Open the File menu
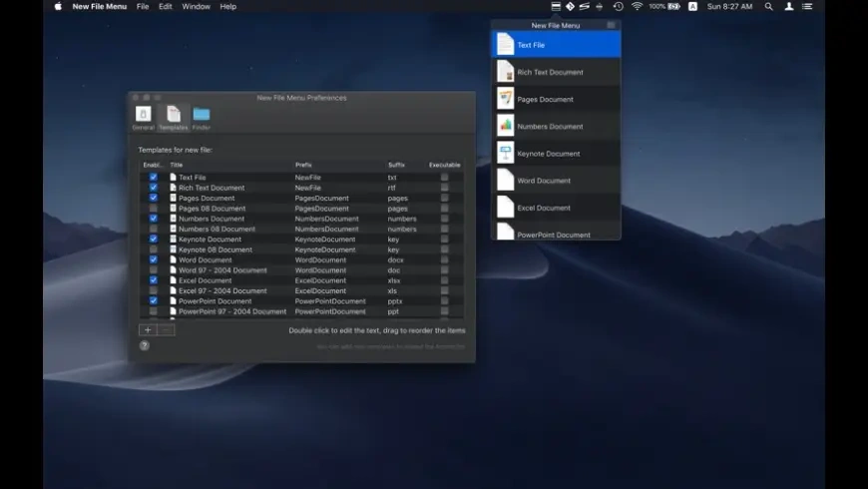This screenshot has height=489, width=868. [143, 7]
